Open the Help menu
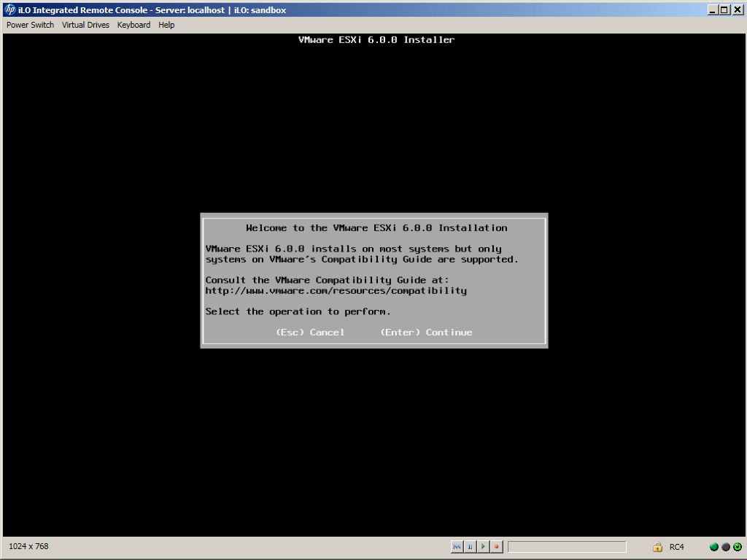The image size is (747, 560). tap(166, 25)
